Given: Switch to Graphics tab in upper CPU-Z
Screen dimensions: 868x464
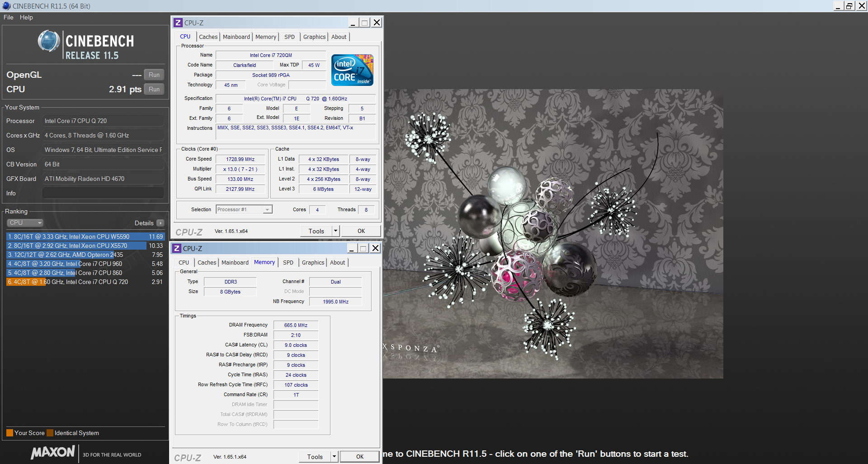Looking at the screenshot, I should (x=315, y=37).
